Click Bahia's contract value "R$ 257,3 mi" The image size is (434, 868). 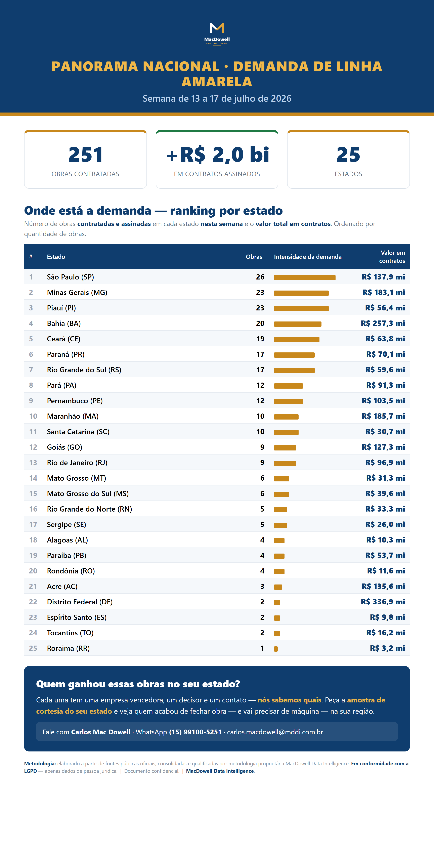pyautogui.click(x=383, y=323)
